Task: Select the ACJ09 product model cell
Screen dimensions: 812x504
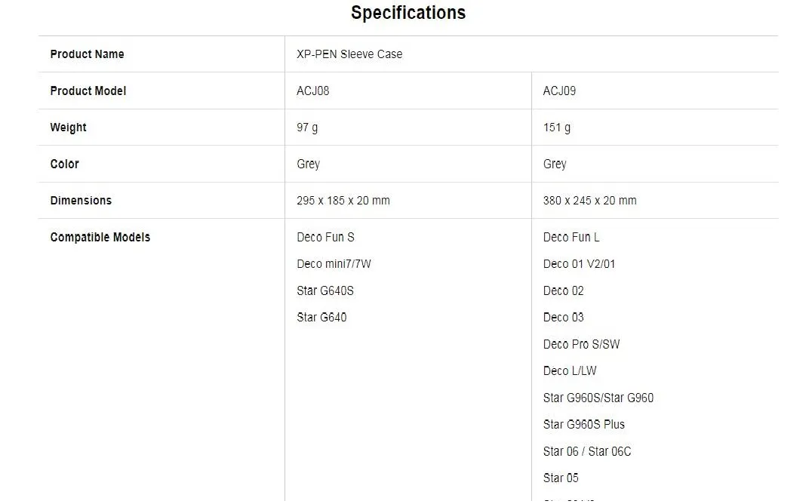Action: (x=559, y=91)
